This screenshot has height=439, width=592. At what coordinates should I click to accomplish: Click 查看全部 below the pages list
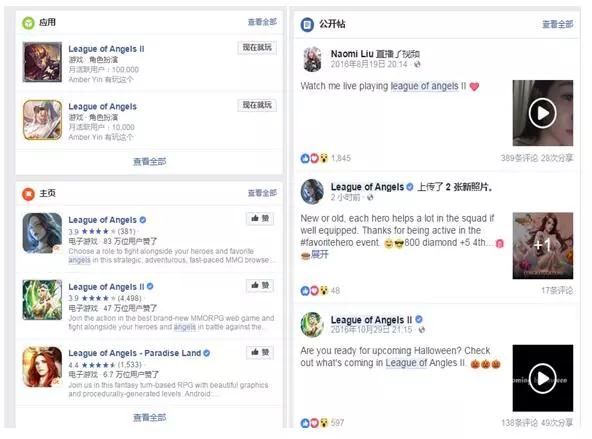tap(150, 417)
